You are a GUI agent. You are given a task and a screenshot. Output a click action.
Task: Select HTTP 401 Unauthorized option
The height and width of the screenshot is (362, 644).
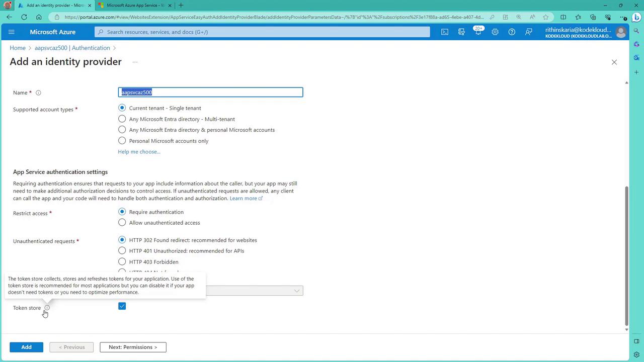(122, 250)
